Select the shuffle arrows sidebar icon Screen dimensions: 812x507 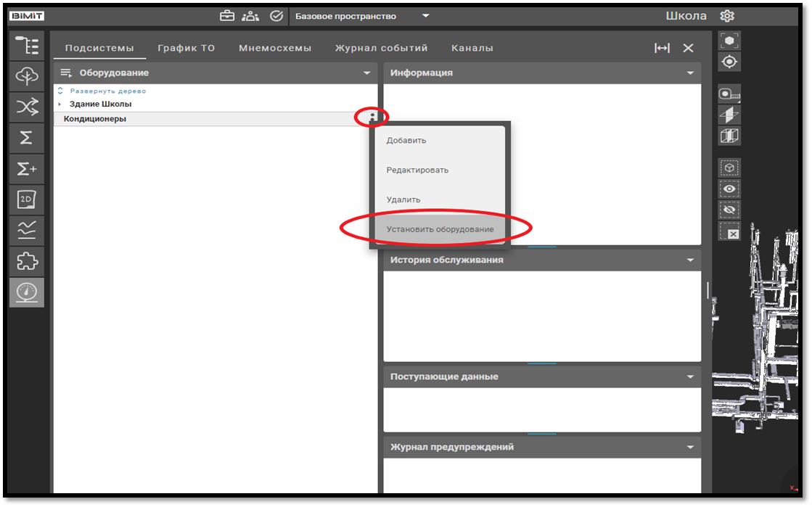(27, 107)
